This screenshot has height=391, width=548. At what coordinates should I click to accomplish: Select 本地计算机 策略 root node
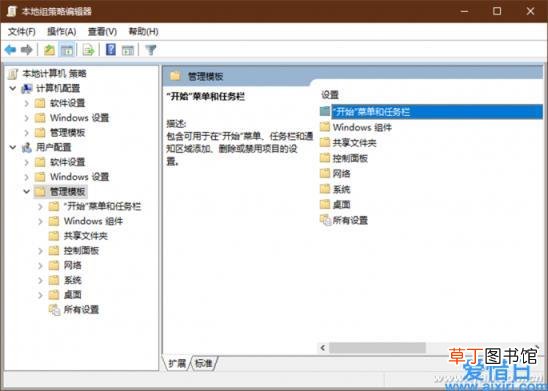click(x=54, y=74)
